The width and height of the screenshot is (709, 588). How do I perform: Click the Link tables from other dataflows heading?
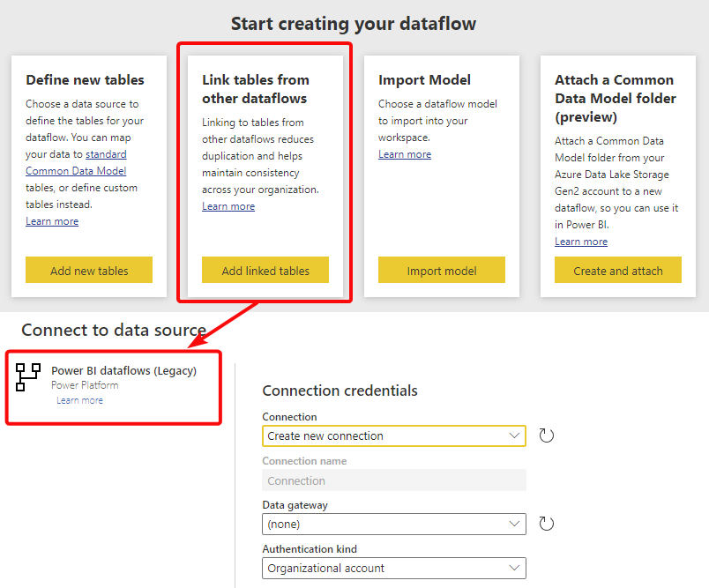[x=256, y=89]
